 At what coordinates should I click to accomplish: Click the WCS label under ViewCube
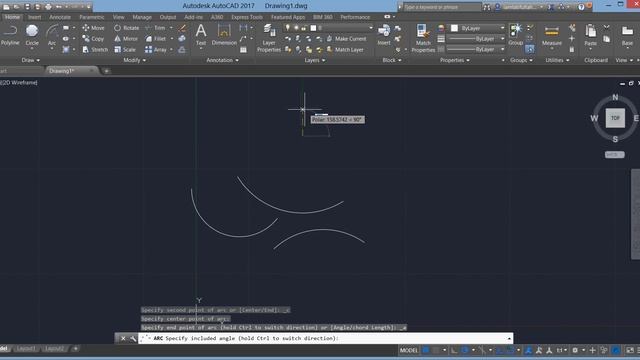tap(614, 155)
